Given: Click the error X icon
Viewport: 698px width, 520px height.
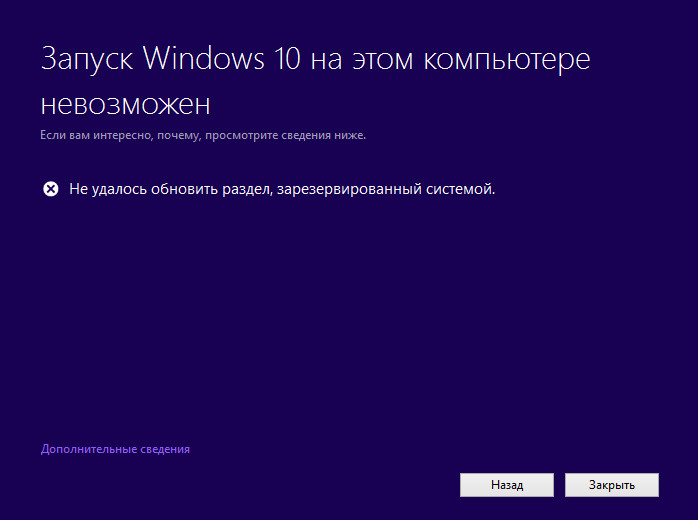Looking at the screenshot, I should [x=51, y=189].
